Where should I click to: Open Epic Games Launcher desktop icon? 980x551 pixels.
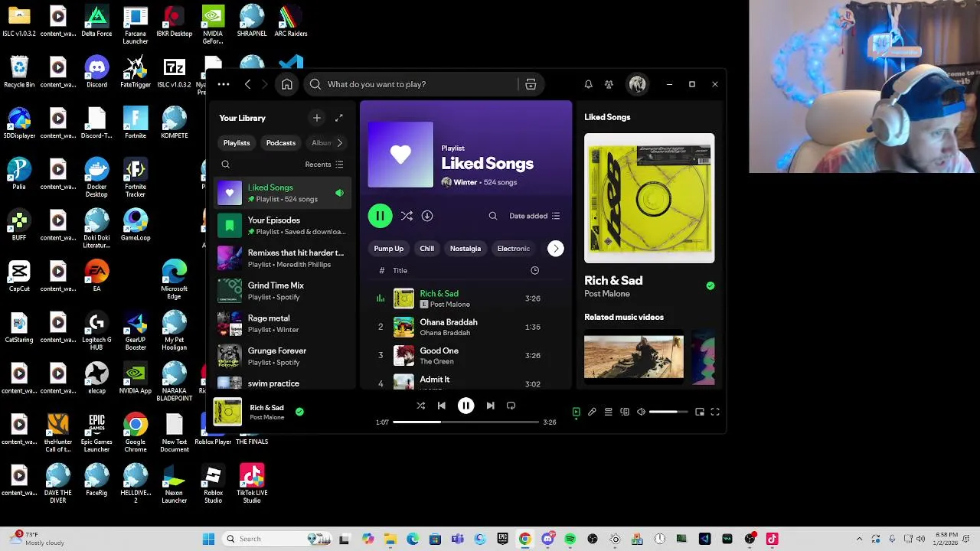(96, 433)
